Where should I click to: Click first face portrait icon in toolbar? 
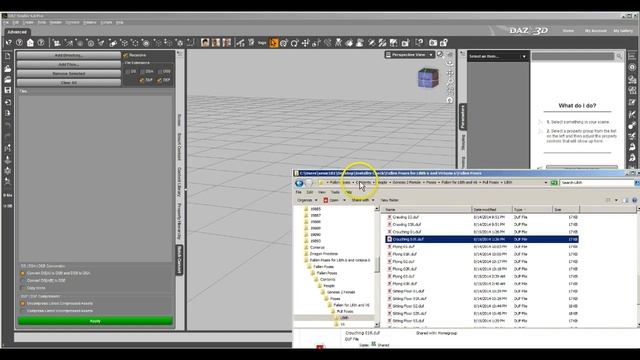click(205, 42)
